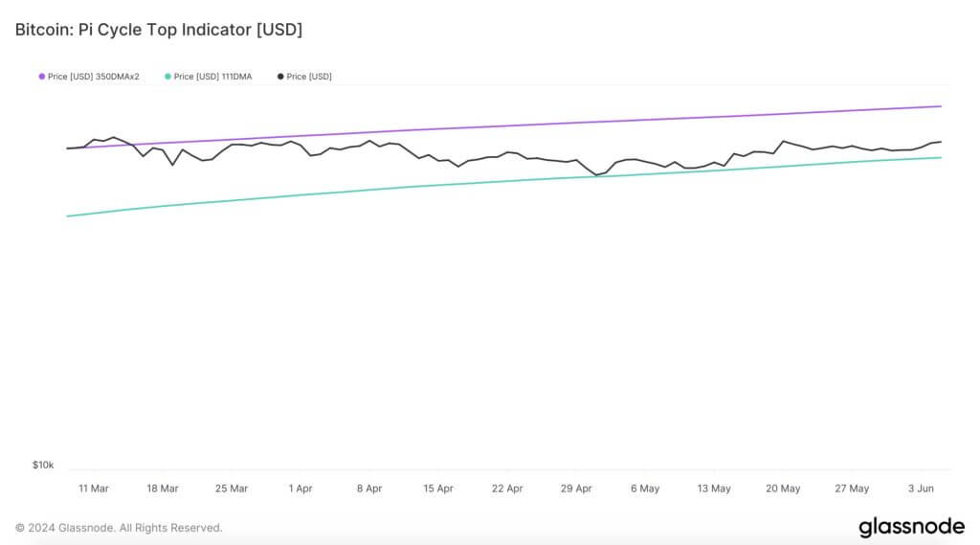Toggle the 'Price [USD] 350DMAx2' legend label
Viewport: 980px width, 545px height.
coord(93,76)
